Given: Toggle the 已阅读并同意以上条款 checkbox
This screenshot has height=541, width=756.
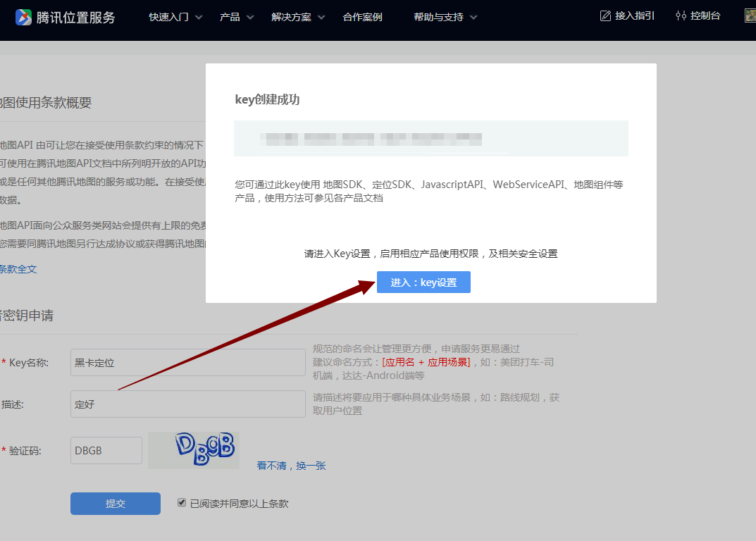Looking at the screenshot, I should pyautogui.click(x=182, y=503).
